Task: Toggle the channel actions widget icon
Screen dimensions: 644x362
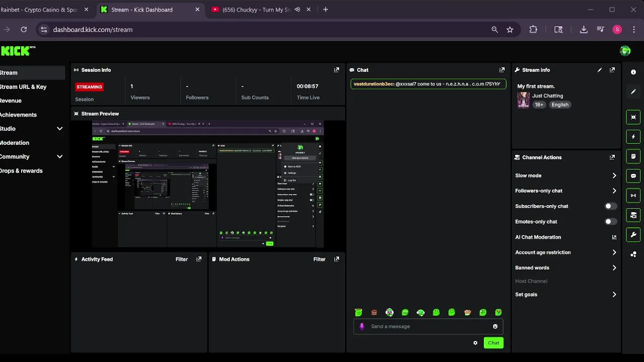Action: tap(633, 215)
